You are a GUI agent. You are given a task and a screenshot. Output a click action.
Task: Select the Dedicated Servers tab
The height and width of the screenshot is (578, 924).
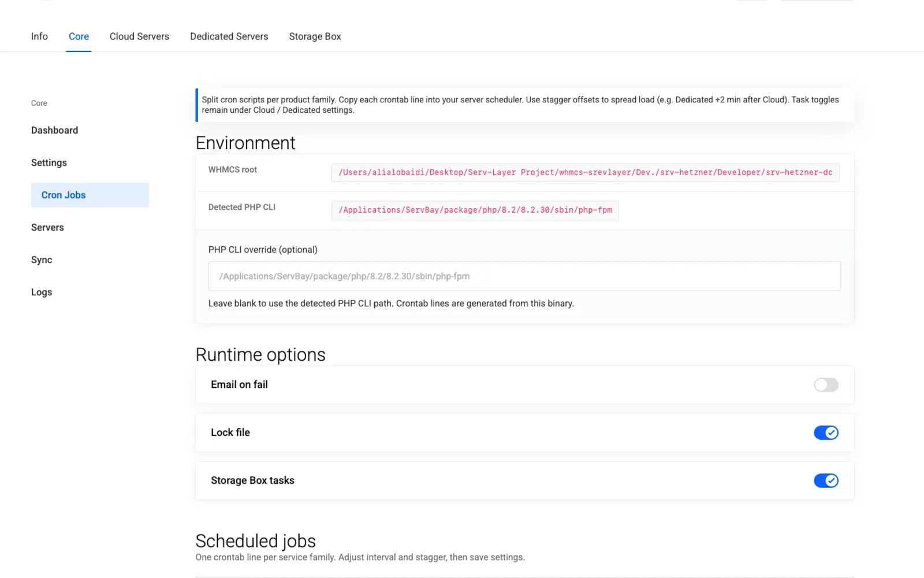point(229,36)
